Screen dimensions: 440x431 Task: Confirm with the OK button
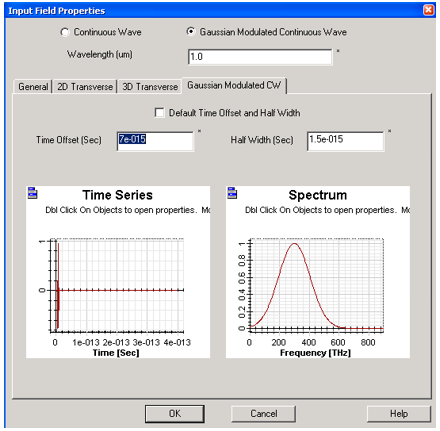[x=175, y=414]
